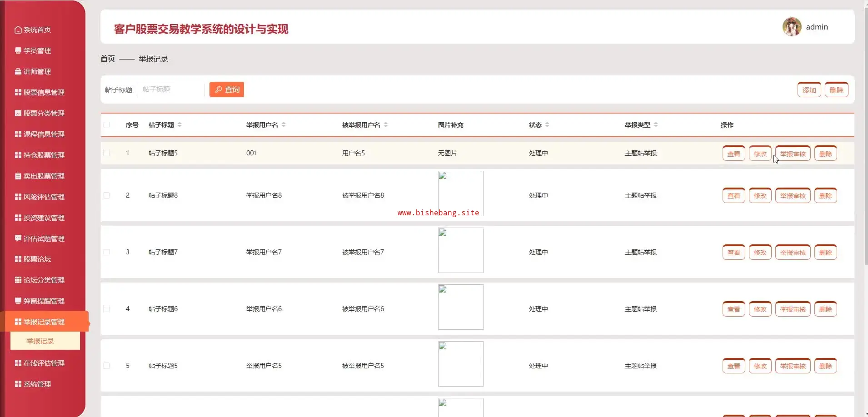
Task: Click the grid icon beside 股票信息管理
Action: (18, 92)
